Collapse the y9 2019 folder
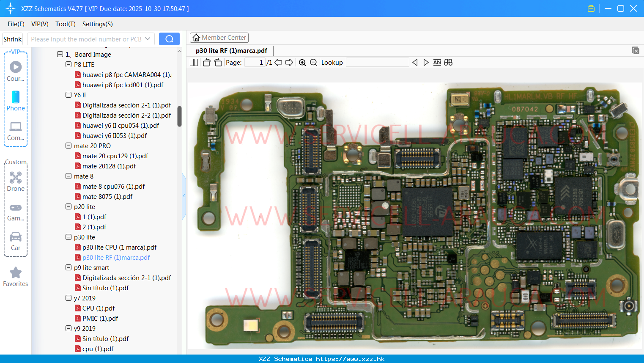Screen dimensions: 644x363 69,328
